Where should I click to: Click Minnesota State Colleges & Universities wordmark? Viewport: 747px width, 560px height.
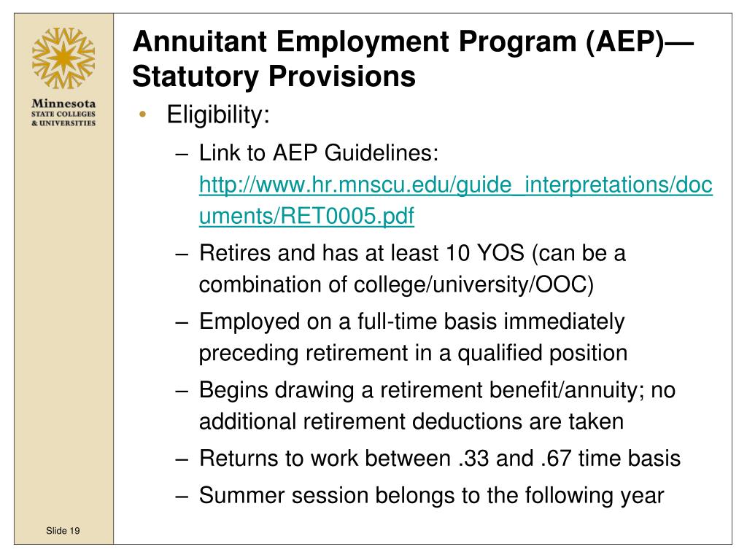coord(63,112)
